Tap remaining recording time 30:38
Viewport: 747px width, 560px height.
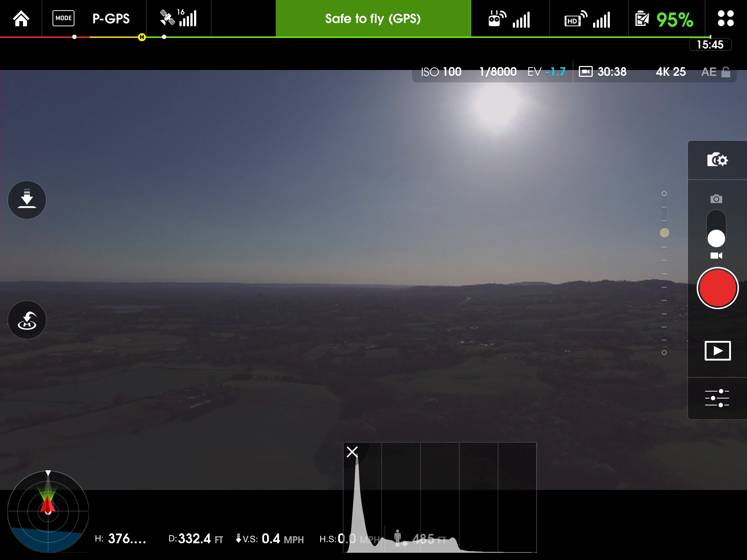612,72
